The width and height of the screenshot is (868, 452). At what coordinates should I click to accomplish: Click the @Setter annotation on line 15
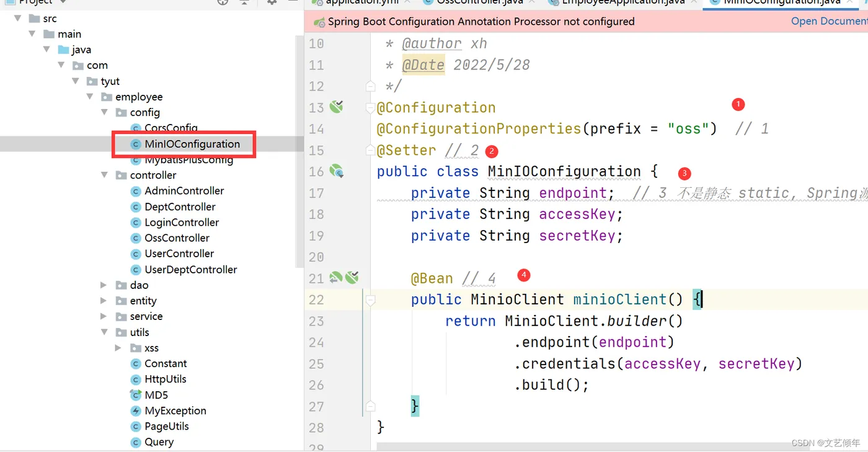tap(407, 150)
